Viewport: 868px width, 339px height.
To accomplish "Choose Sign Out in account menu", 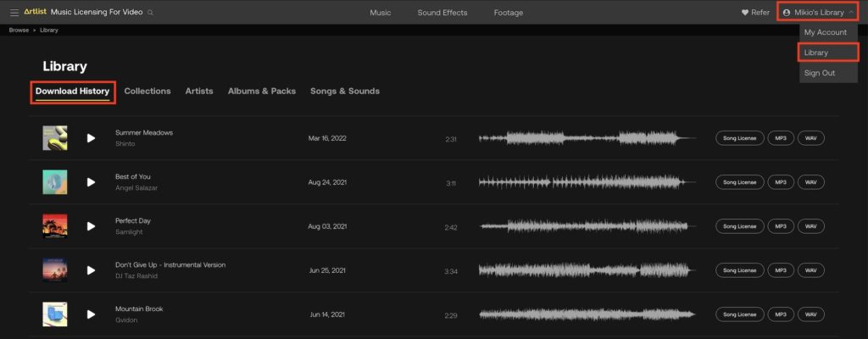I will point(820,73).
